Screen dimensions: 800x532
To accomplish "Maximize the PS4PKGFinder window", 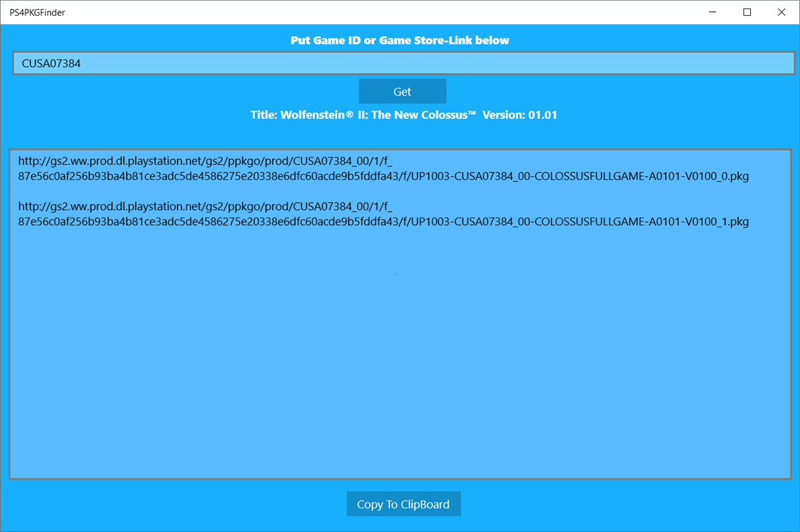I will [x=747, y=12].
